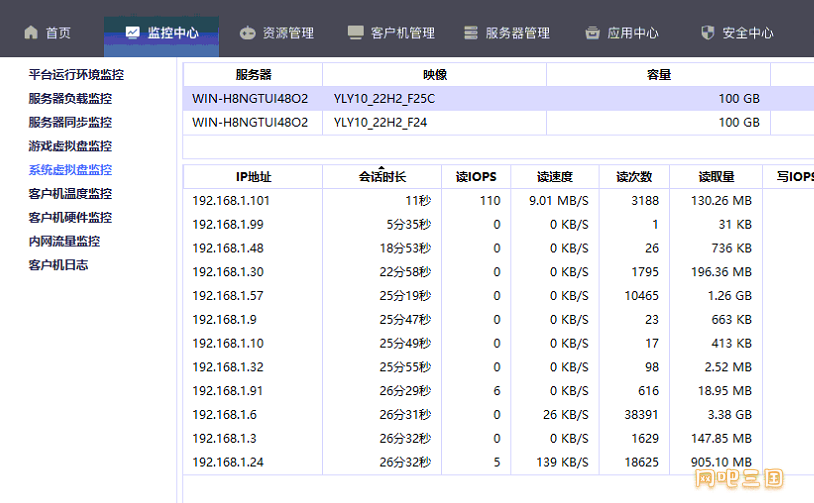The height and width of the screenshot is (503, 814).
Task: Sort by the 容量 column header
Action: click(x=658, y=75)
